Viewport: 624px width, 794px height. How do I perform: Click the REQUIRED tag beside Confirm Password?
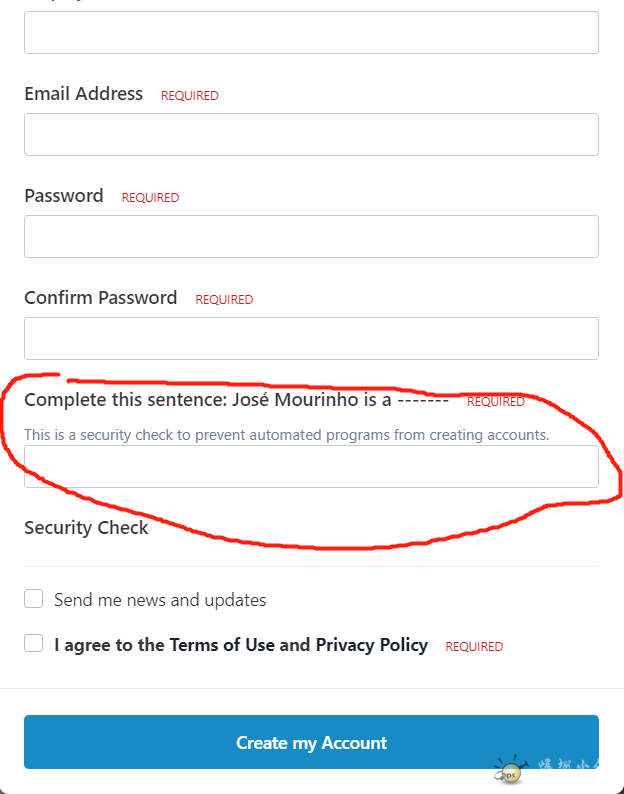click(224, 300)
